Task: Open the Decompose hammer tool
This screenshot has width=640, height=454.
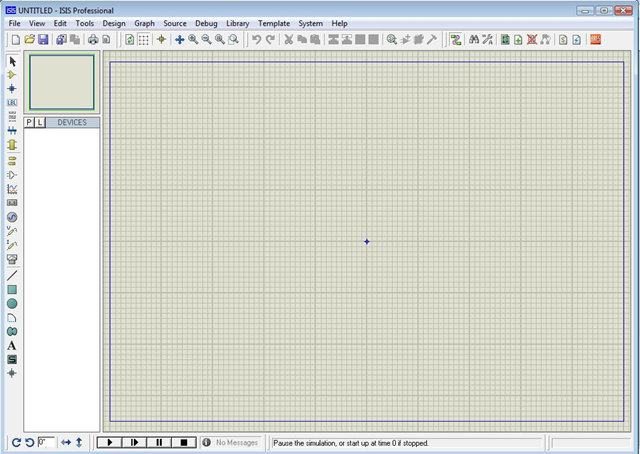Action: click(x=432, y=40)
